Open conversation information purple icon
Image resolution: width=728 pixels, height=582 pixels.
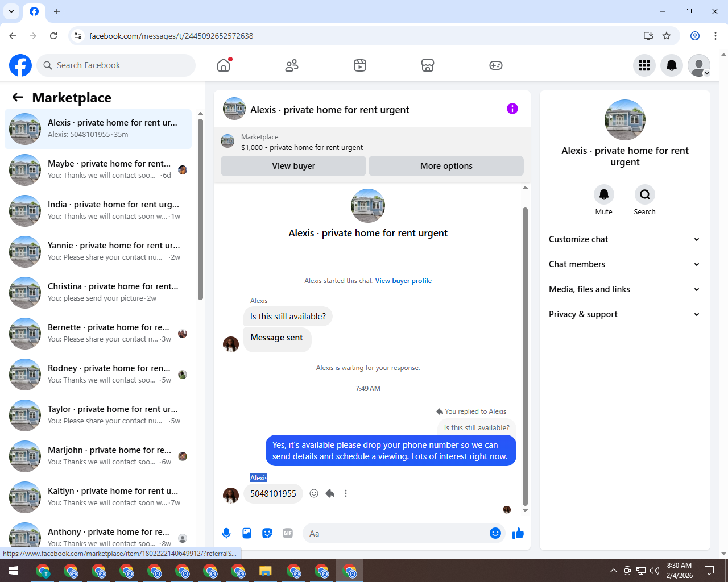[512, 109]
